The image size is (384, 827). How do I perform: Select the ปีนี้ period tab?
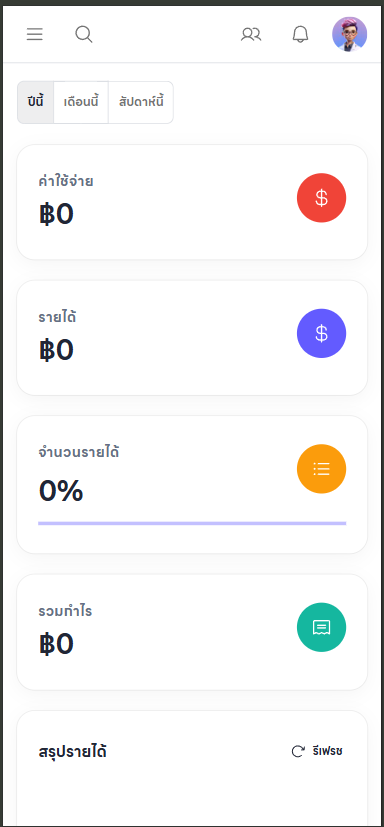pos(35,102)
